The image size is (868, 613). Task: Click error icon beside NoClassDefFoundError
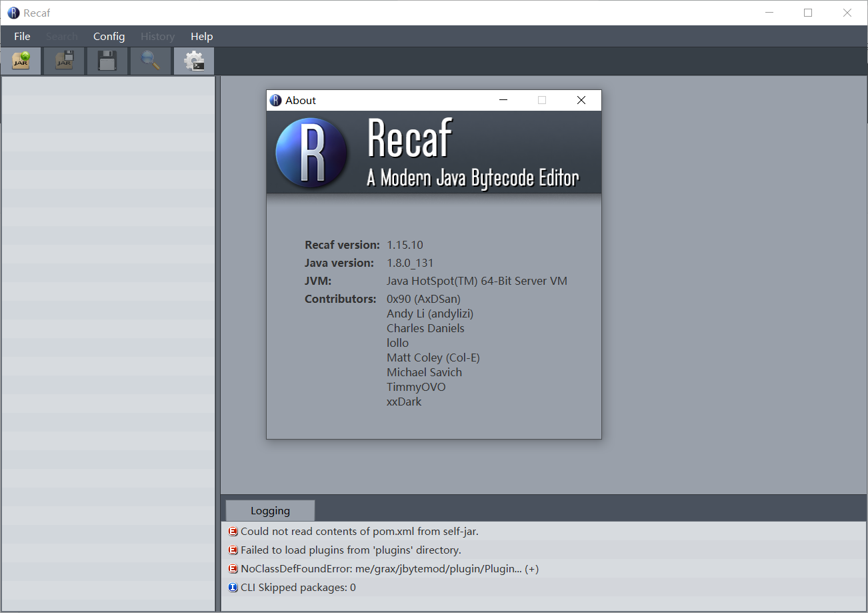(233, 569)
